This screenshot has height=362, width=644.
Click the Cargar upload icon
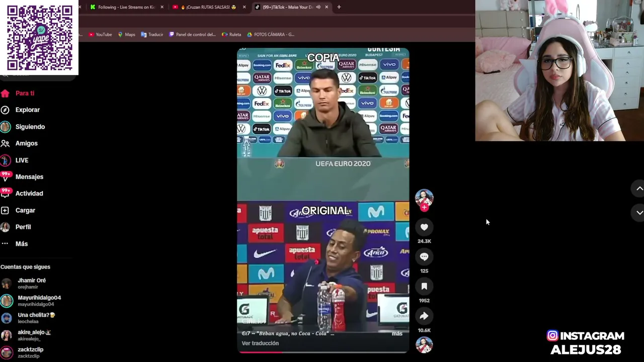click(x=5, y=210)
